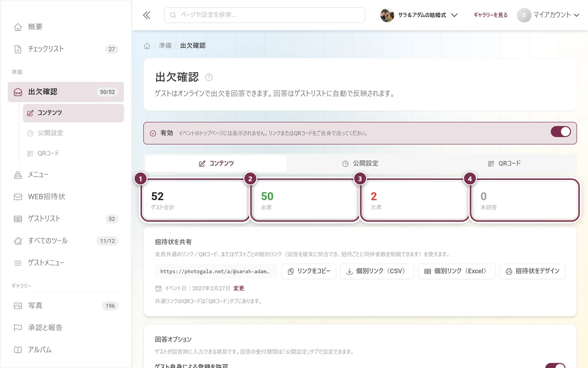Image resolution: width=588 pixels, height=368 pixels.
Task: Click the search magnifier icon
Action: (173, 15)
